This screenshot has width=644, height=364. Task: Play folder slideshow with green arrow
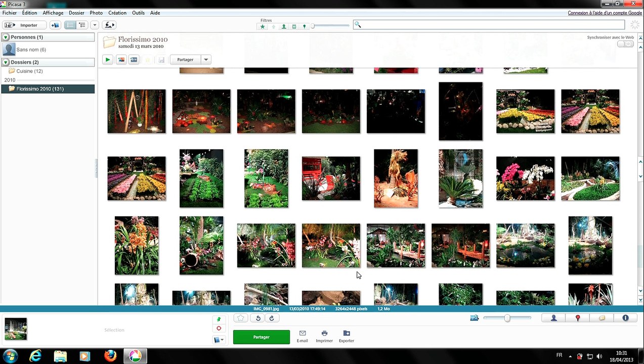tap(108, 60)
